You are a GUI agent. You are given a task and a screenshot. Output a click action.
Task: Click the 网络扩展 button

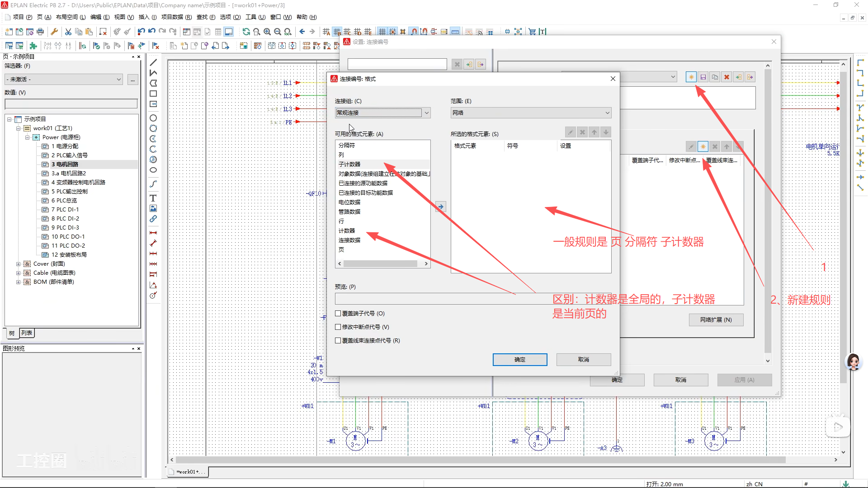click(716, 320)
